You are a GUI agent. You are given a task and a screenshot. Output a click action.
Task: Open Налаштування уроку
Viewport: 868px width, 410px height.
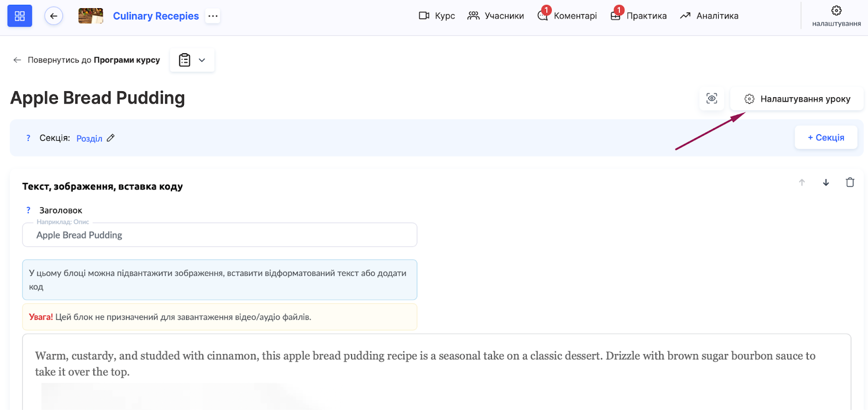797,99
